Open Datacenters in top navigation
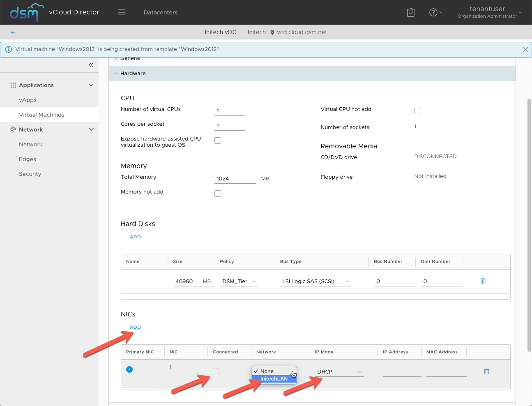The height and width of the screenshot is (406, 532). click(x=161, y=12)
